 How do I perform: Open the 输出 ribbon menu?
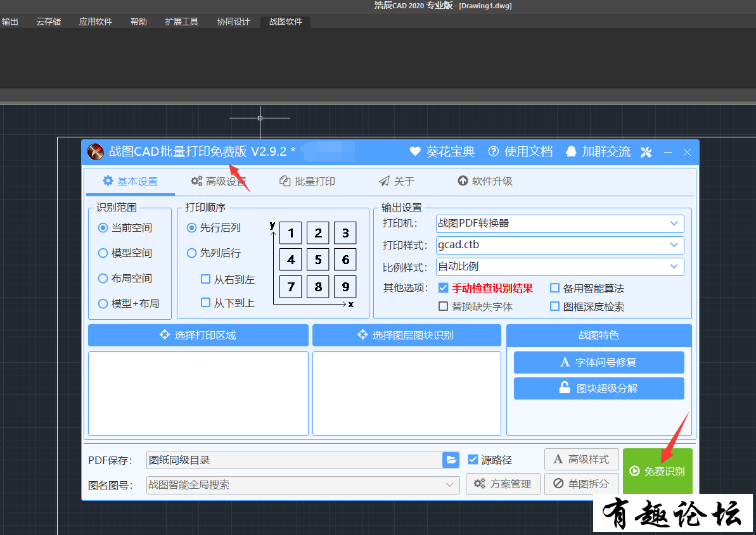click(x=10, y=22)
